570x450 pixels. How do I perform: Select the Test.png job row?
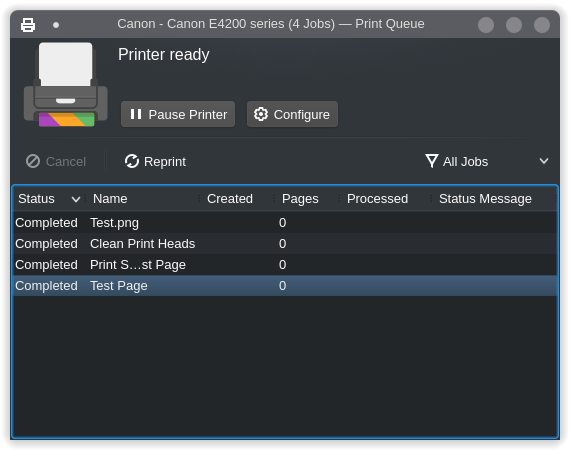pyautogui.click(x=285, y=222)
